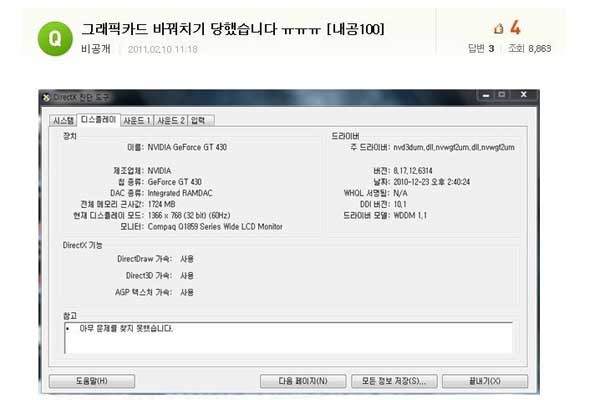Switch to the 입력 tab

point(198,119)
